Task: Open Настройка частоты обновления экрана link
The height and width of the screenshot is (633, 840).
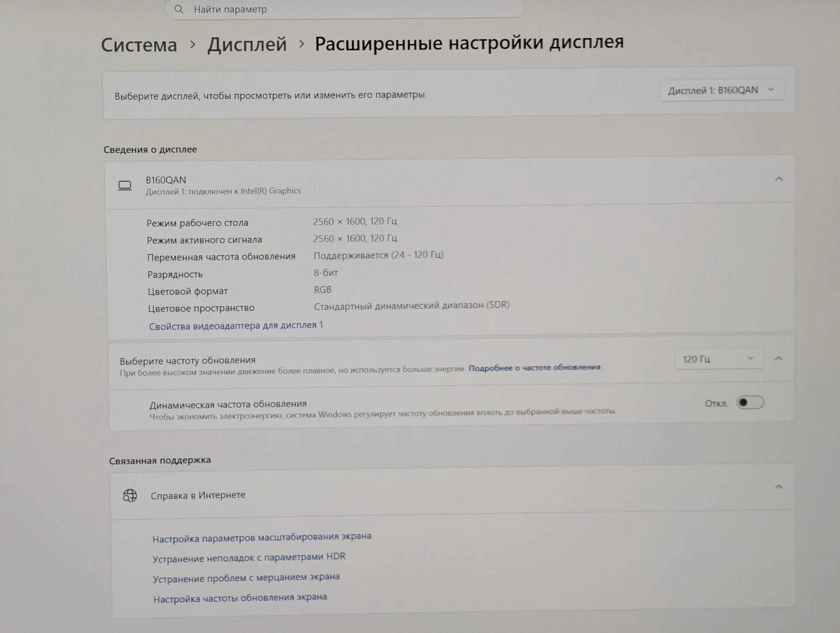Action: 240,598
